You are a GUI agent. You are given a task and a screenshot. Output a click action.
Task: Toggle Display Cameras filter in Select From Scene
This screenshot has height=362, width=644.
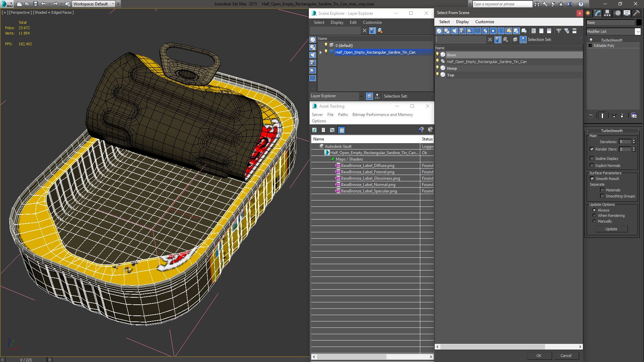click(462, 31)
